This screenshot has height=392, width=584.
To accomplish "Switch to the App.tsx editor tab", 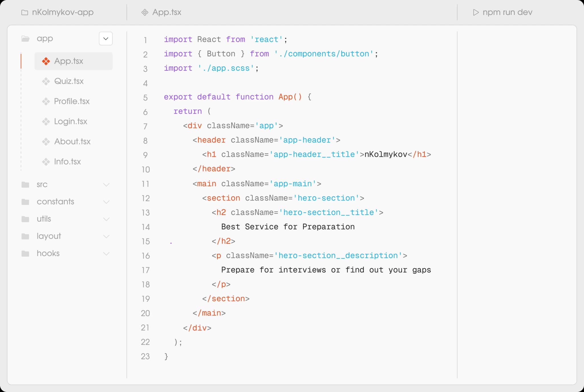I will [x=167, y=12].
